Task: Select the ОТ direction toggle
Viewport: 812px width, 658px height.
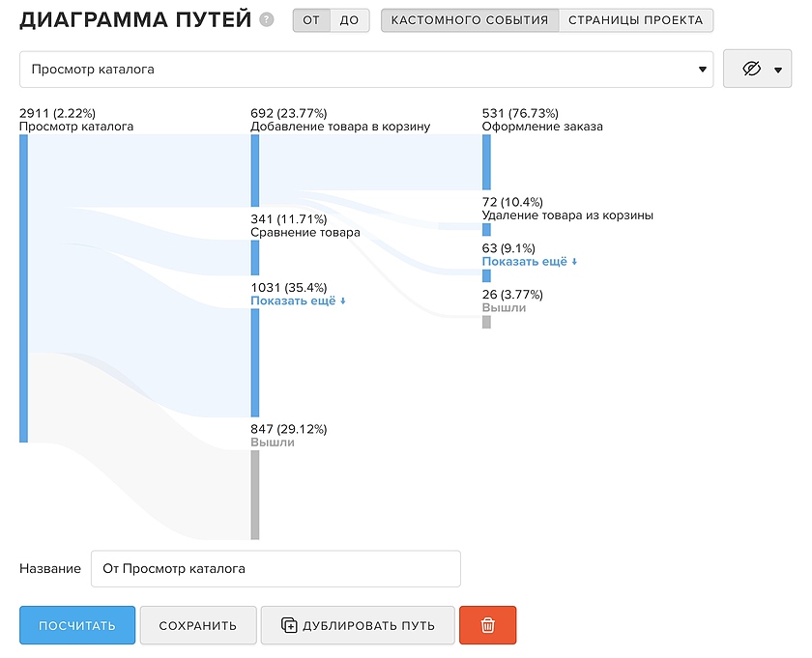Action: pyautogui.click(x=310, y=20)
